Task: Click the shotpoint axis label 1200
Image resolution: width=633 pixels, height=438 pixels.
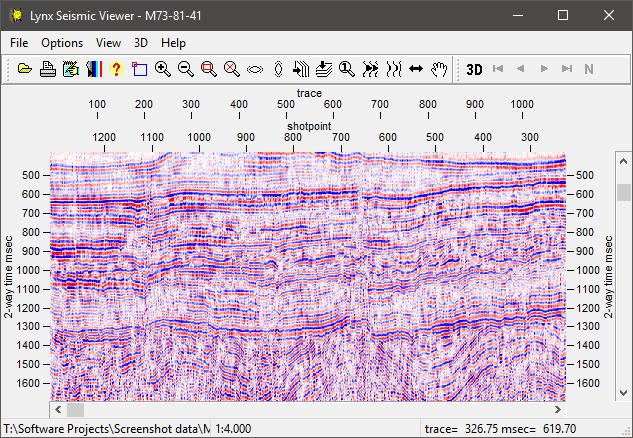Action: [104, 137]
